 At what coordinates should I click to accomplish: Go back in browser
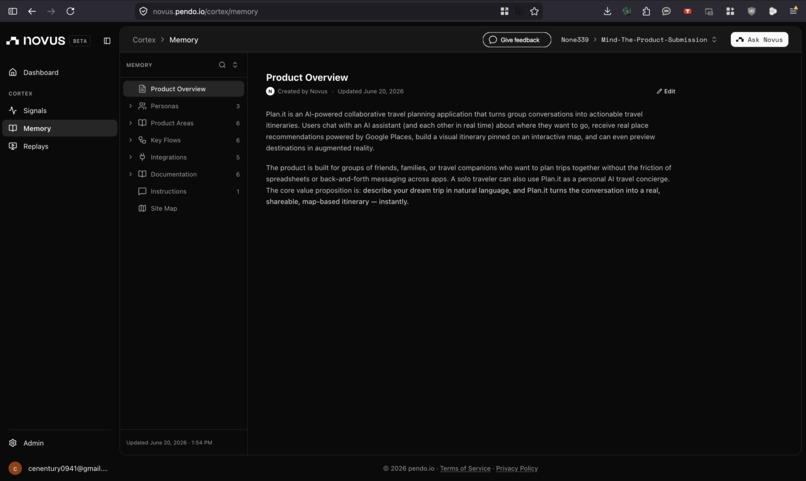(32, 11)
